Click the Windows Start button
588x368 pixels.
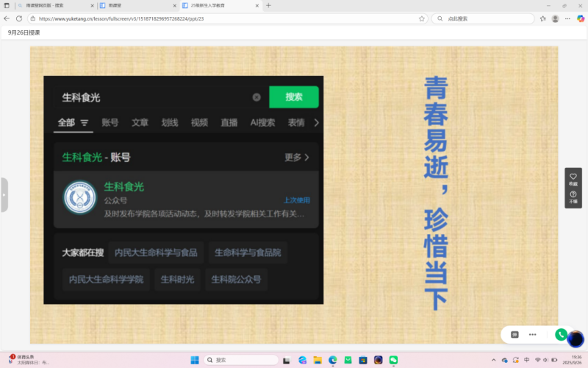(x=195, y=360)
